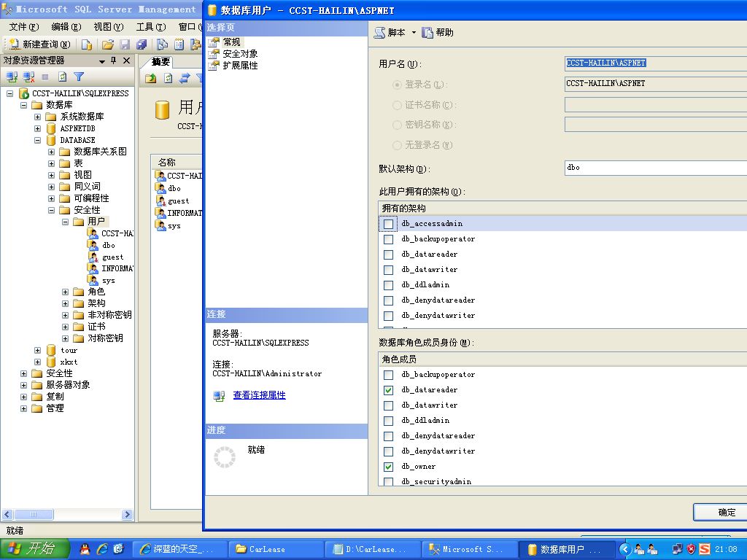
Task: Select the 安全对象 page
Action: pyautogui.click(x=240, y=54)
